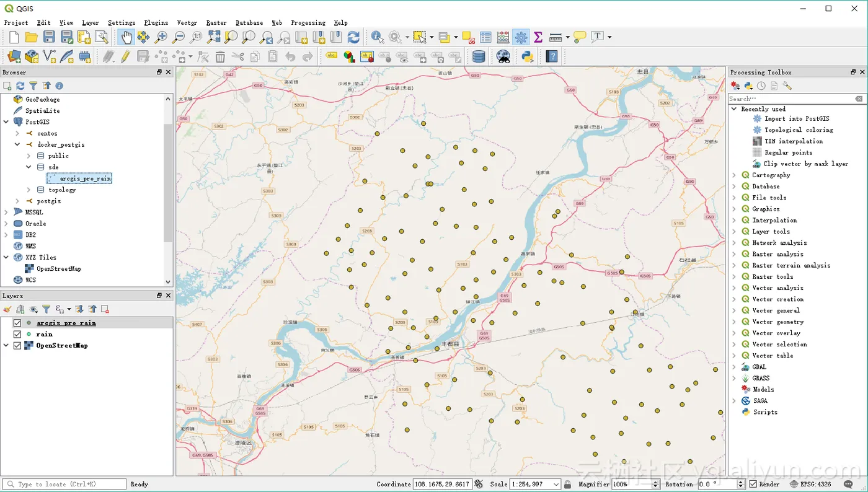The width and height of the screenshot is (868, 492).
Task: Open the Raster menu
Action: (x=216, y=23)
